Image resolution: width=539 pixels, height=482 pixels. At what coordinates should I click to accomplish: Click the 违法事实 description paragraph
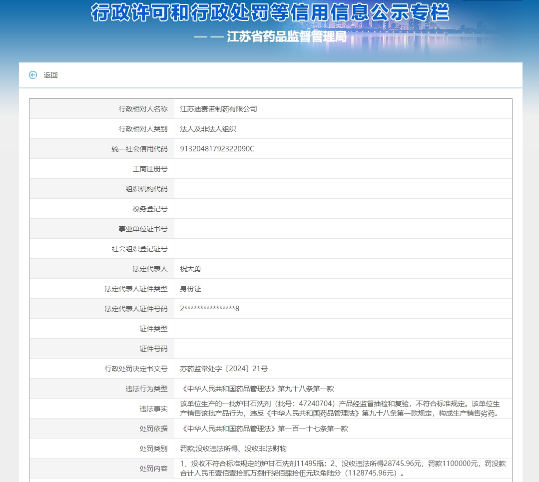click(340, 408)
